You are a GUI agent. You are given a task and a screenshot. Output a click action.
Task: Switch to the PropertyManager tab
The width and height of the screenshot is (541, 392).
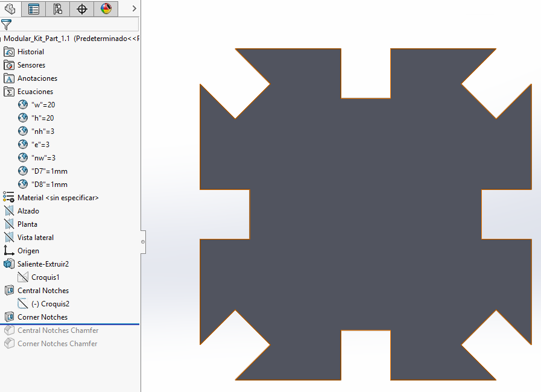(x=33, y=8)
